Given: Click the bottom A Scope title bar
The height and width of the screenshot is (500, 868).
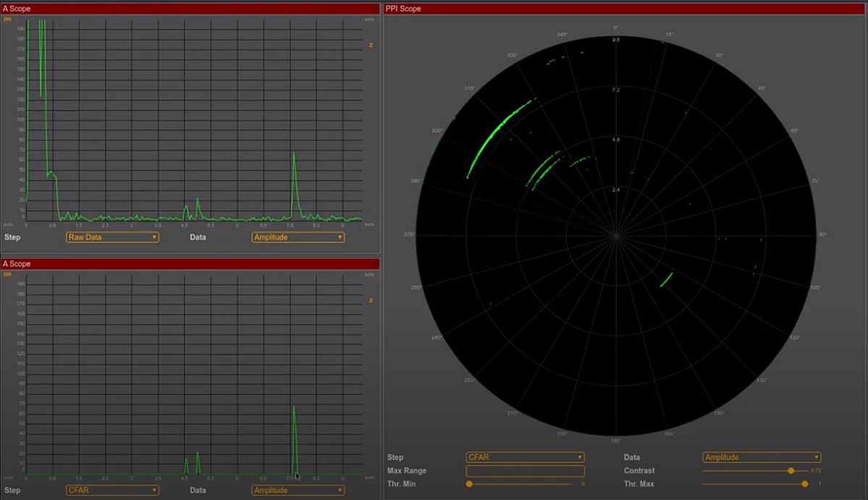Looking at the screenshot, I should (x=190, y=264).
